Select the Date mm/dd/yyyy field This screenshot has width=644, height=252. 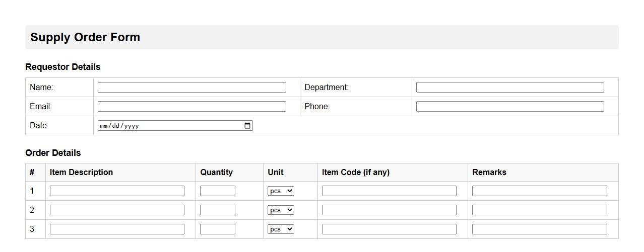175,126
